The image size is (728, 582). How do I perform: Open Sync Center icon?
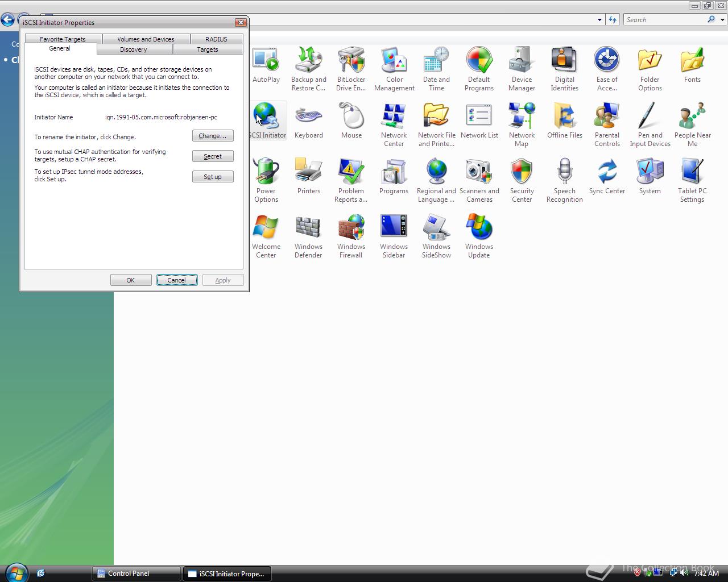(607, 176)
